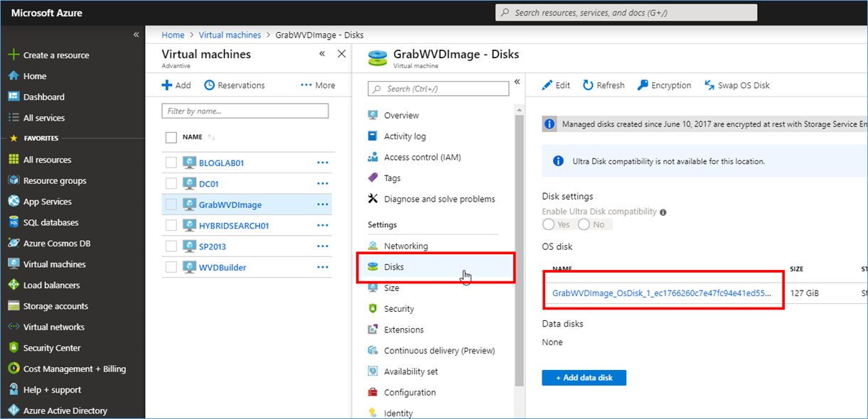
Task: Click the Help + support person icon
Action: click(x=13, y=390)
